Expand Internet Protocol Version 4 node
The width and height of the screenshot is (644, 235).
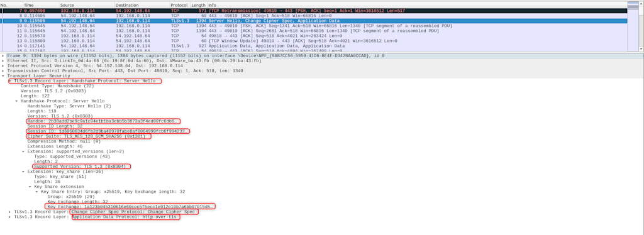(x=3, y=65)
